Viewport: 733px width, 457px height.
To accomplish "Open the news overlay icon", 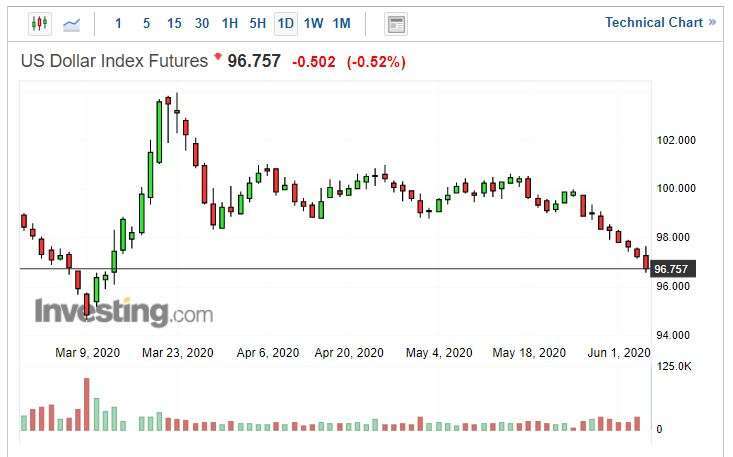I will click(x=396, y=24).
